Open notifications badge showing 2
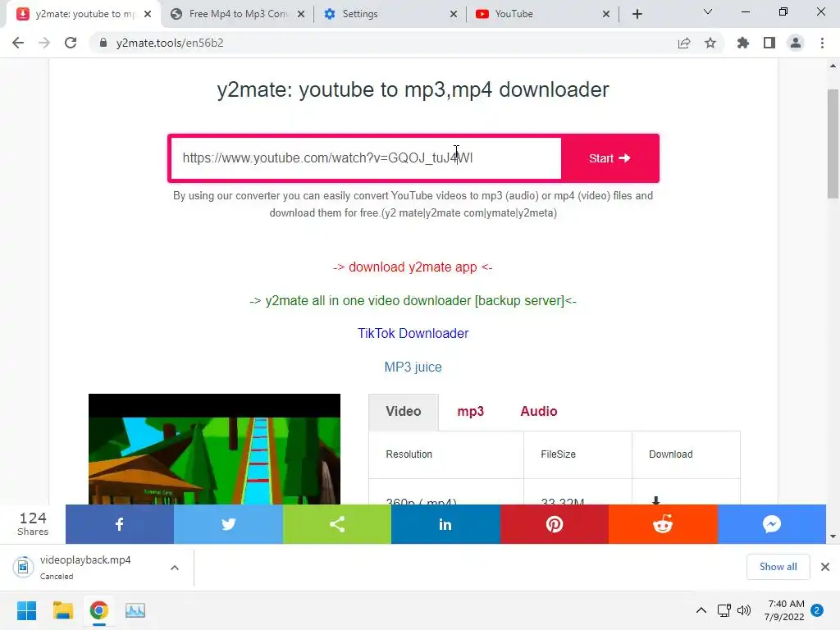840x630 pixels. 817,610
